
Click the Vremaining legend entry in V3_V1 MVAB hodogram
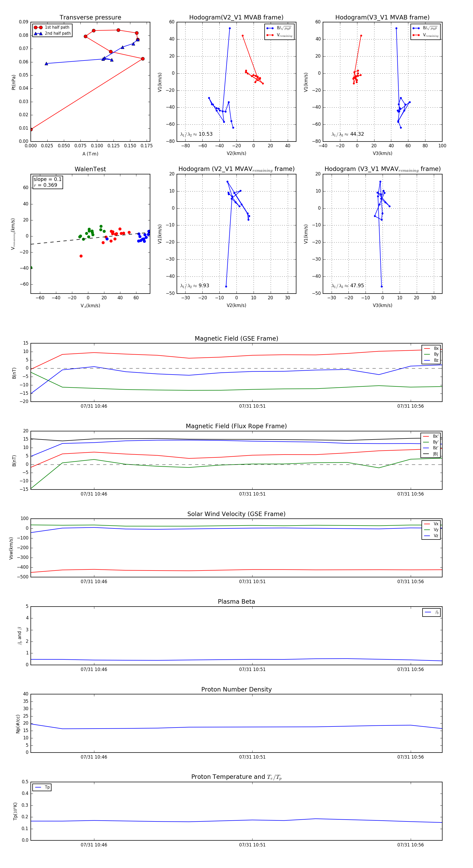point(425,35)
